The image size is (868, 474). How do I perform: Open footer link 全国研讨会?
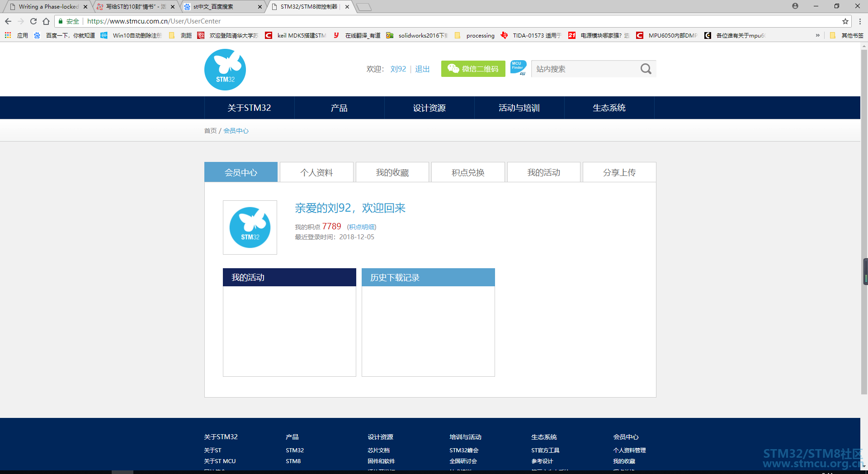click(x=463, y=461)
